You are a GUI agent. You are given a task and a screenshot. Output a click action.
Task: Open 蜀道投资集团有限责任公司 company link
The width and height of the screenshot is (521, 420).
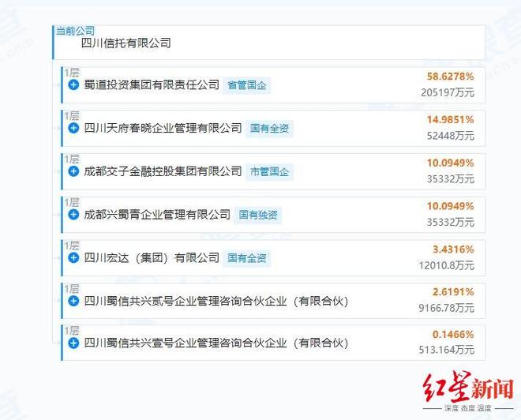click(x=151, y=84)
